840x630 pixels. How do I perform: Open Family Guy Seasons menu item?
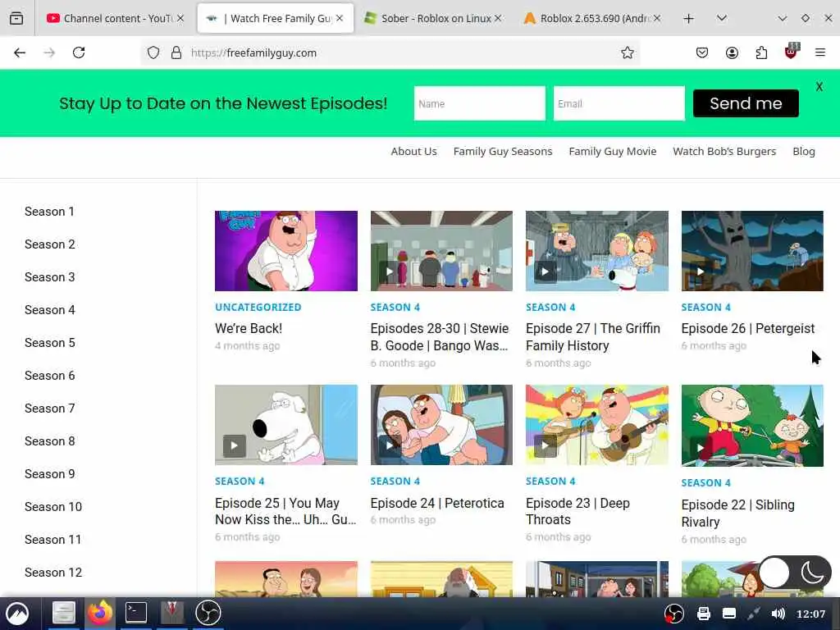pos(503,152)
